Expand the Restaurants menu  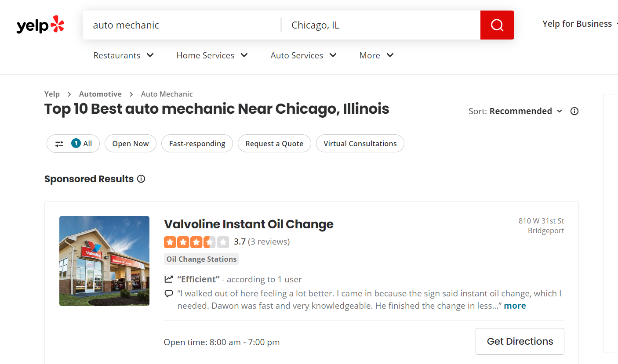[124, 55]
